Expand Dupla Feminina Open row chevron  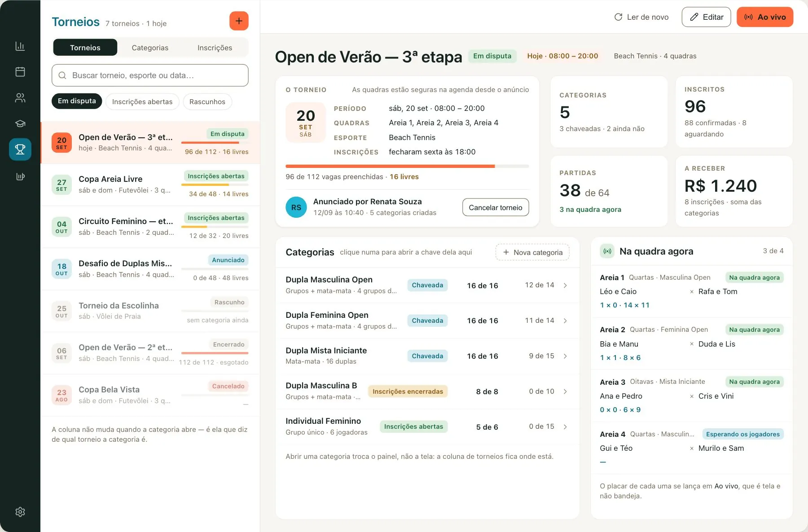pos(565,321)
